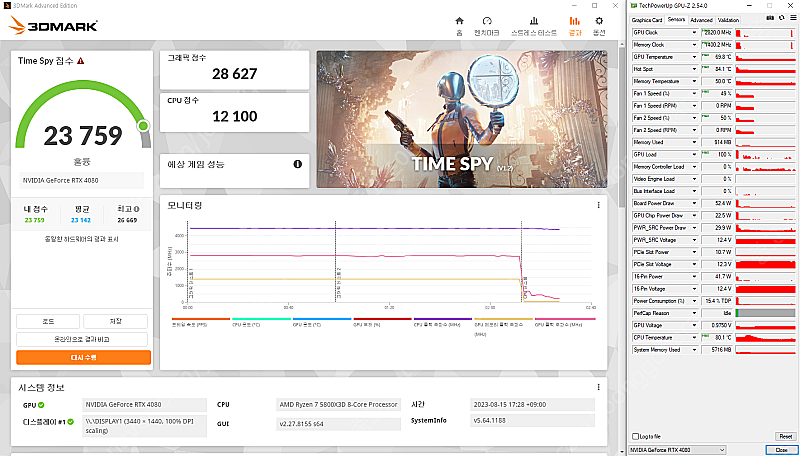The width and height of the screenshot is (800, 456).
Task: Click the compare result online button
Action: 82,339
